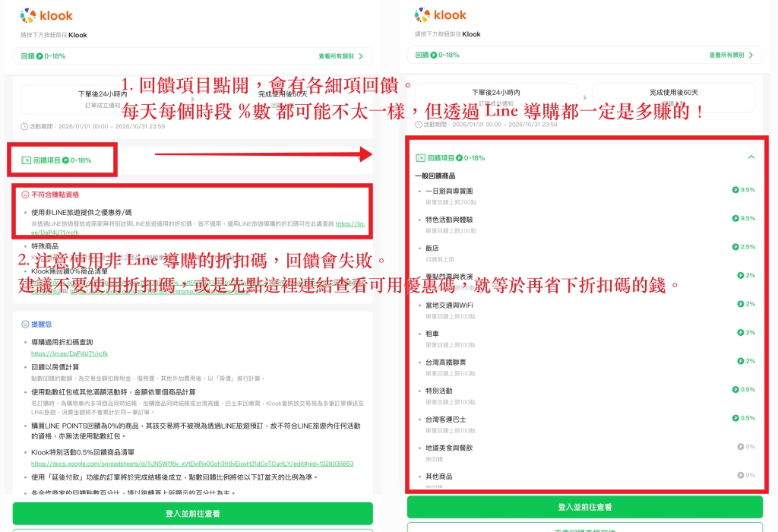Click the P point icon beside 回饋 in the left screenshot's top bar
778x532 pixels.
coord(40,56)
